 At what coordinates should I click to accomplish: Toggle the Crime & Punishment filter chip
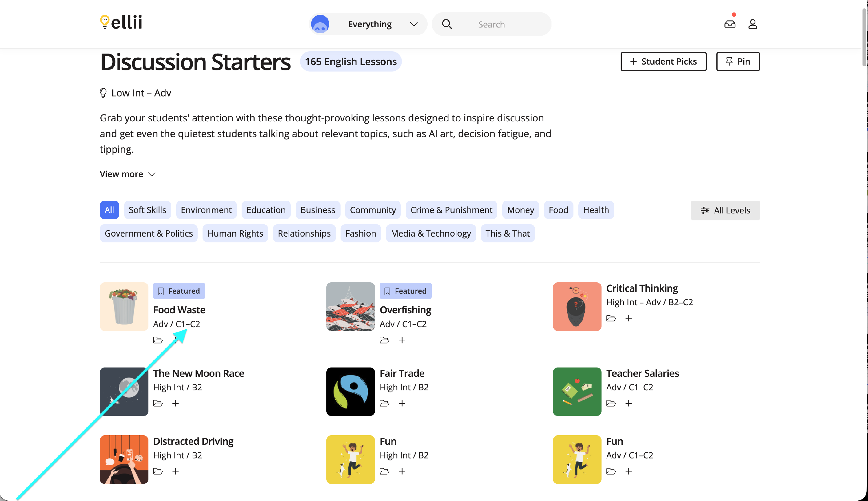click(x=451, y=210)
